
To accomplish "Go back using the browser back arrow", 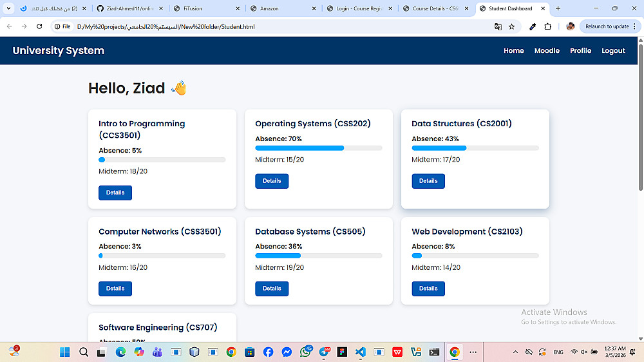I will click(x=10, y=26).
